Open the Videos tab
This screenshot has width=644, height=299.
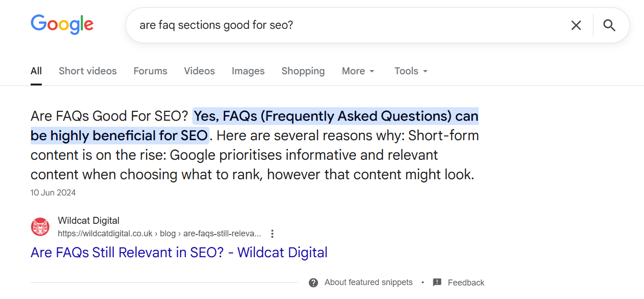pos(199,71)
